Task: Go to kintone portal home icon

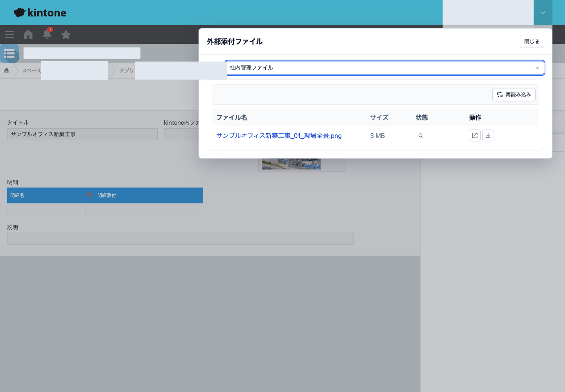Action: (28, 34)
